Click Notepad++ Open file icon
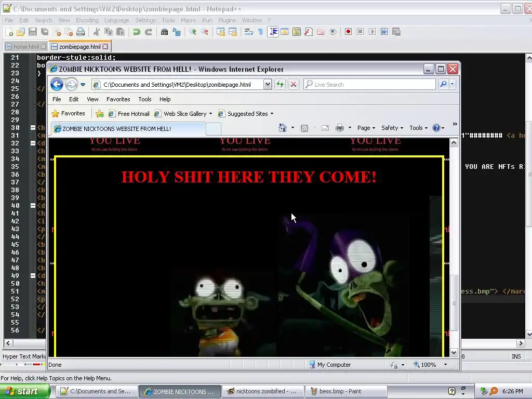532x399 pixels. click(21, 32)
